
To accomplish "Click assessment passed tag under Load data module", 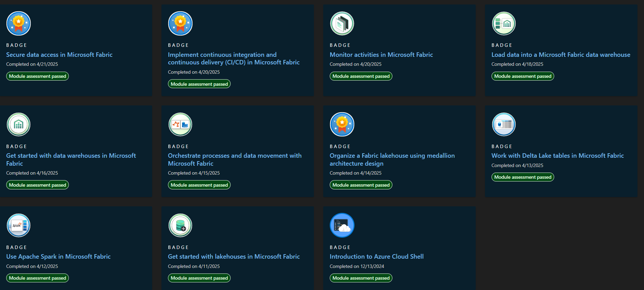I will click(x=523, y=76).
